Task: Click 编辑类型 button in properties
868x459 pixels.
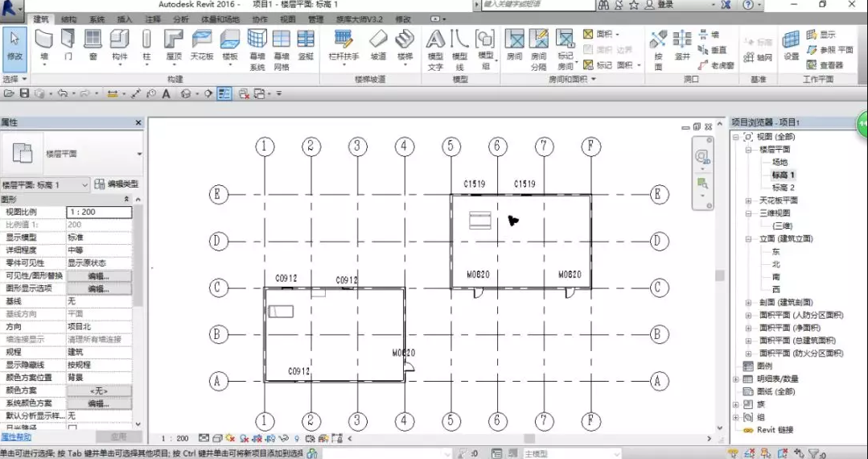Action: click(117, 184)
